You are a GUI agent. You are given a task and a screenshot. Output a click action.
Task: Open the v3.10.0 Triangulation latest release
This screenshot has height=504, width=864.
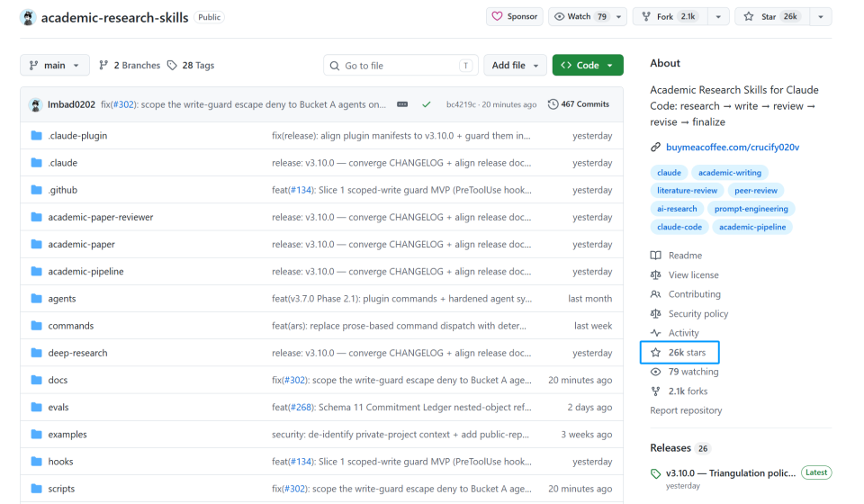[731, 473]
